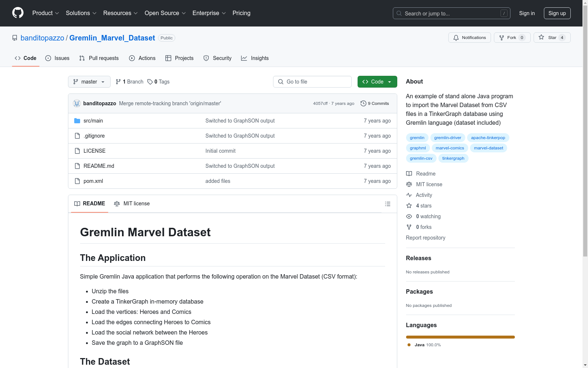Click the Java language bar
Screen dimensions: 588x368
(x=460, y=337)
